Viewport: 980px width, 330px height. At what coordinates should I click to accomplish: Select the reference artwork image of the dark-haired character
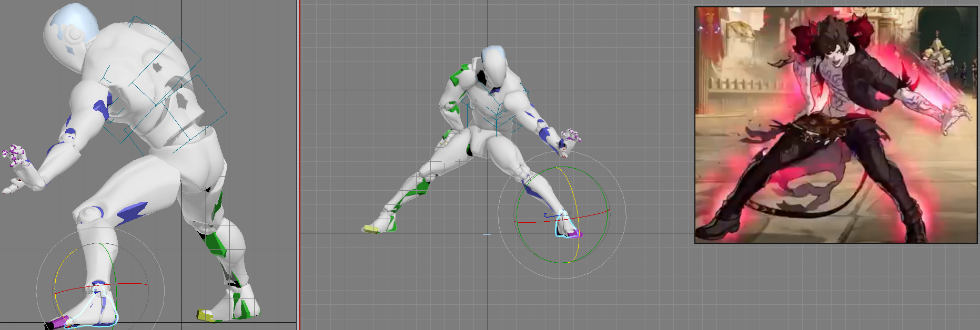pyautogui.click(x=836, y=125)
